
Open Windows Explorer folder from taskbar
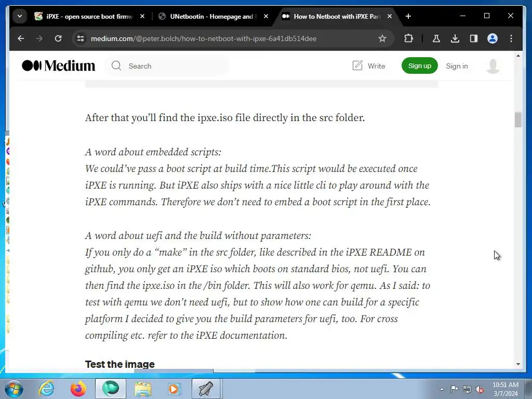(x=143, y=389)
